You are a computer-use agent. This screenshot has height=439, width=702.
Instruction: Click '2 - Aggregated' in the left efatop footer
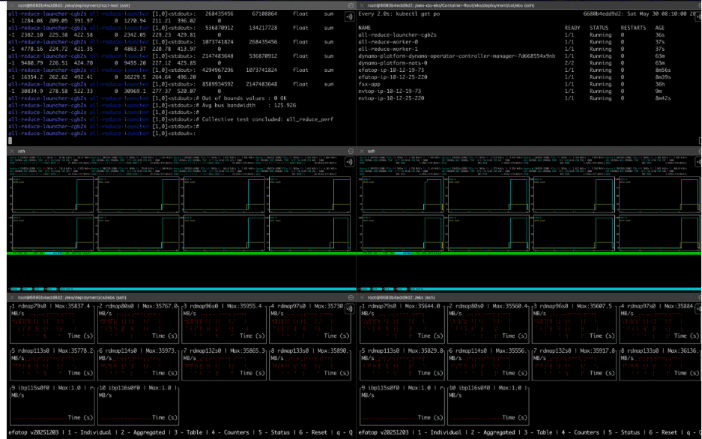point(142,432)
